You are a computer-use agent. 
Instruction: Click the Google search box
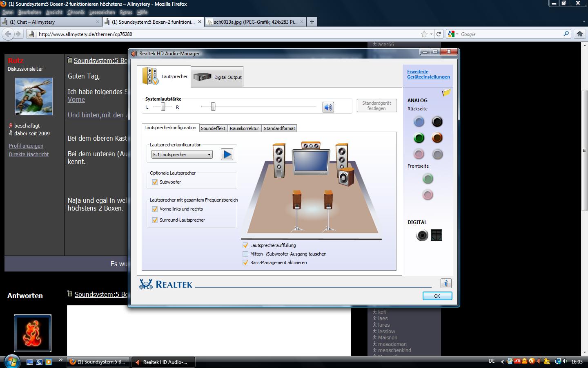(x=510, y=34)
